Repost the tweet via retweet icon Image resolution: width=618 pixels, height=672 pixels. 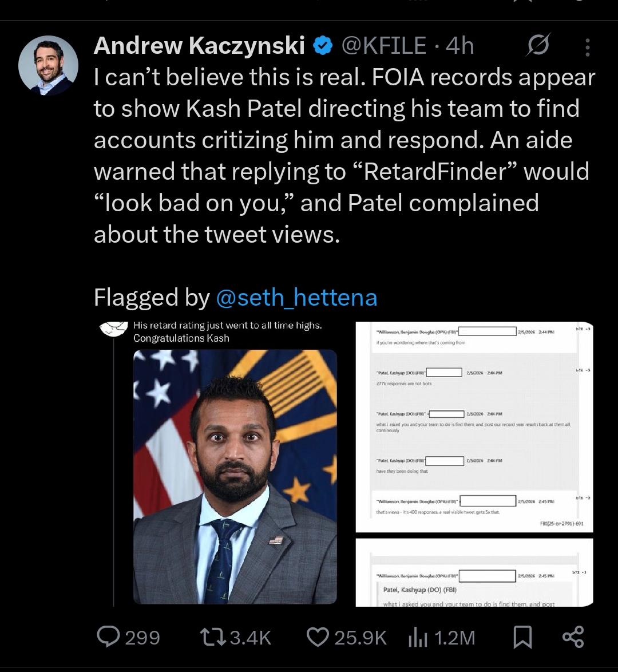(x=213, y=637)
